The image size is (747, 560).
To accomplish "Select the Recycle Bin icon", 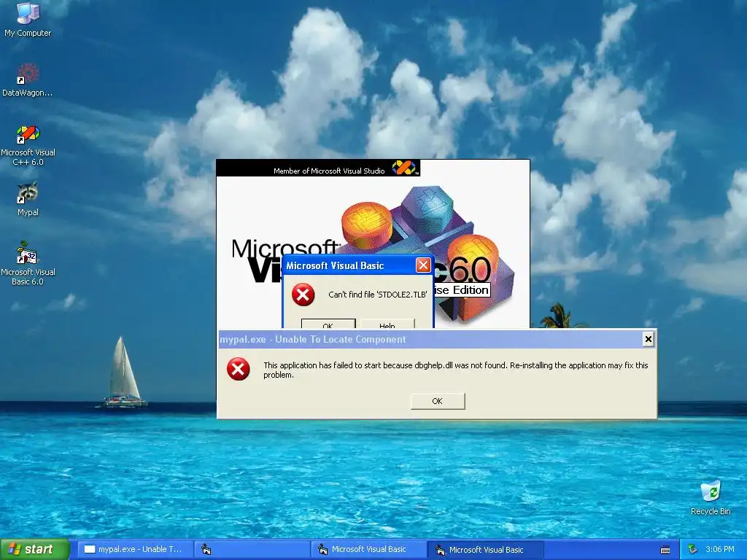I will [711, 497].
